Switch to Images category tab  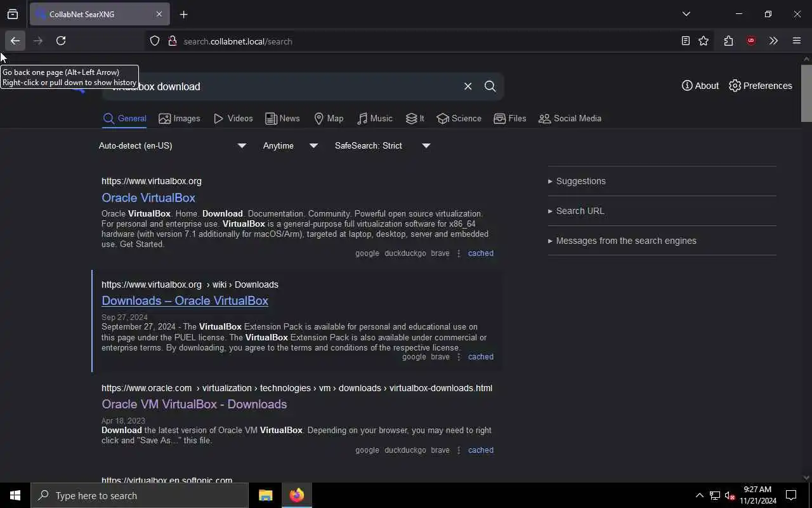[180, 119]
